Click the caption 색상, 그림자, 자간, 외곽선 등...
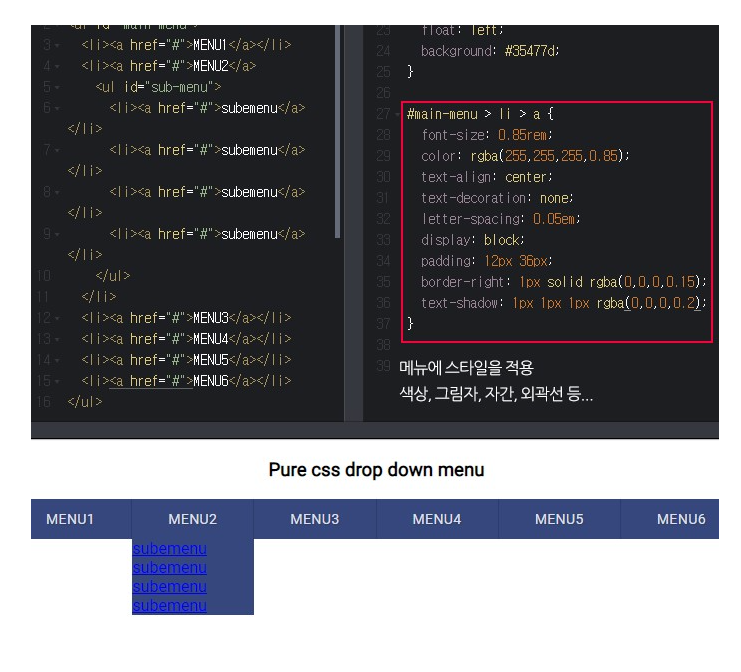The width and height of the screenshot is (741, 672). 496,393
